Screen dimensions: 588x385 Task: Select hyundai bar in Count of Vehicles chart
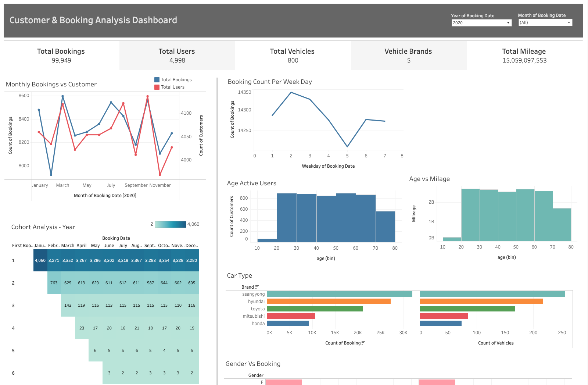click(x=481, y=302)
